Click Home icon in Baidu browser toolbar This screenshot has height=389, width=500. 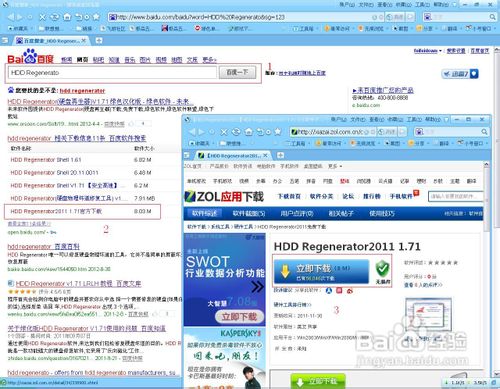pos(67,17)
